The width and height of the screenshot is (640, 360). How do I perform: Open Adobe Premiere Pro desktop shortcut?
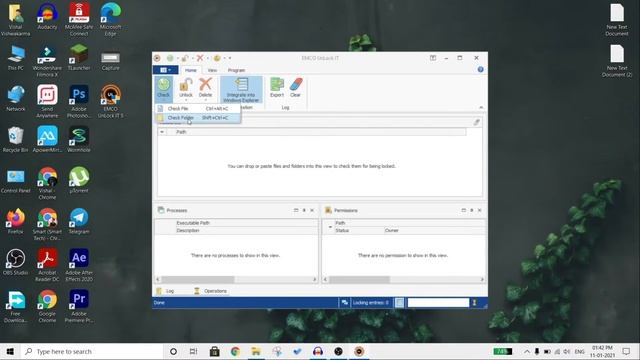[x=79, y=306]
